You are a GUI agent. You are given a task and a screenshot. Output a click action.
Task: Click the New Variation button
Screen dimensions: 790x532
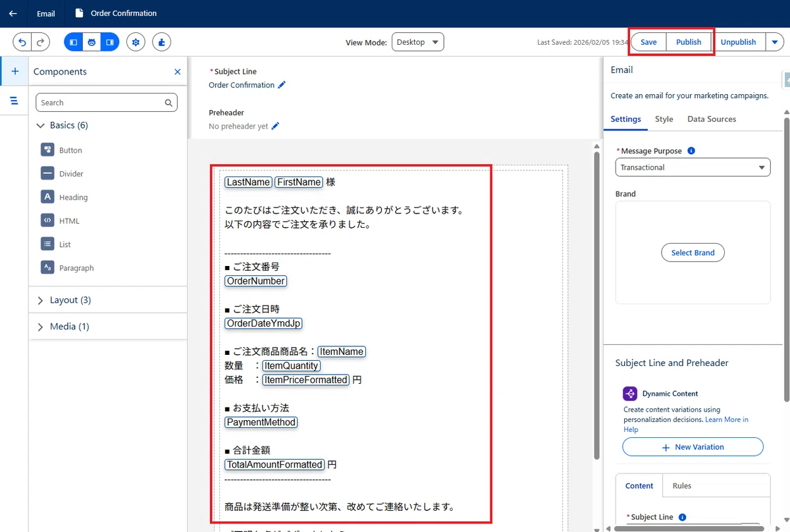[x=693, y=447]
